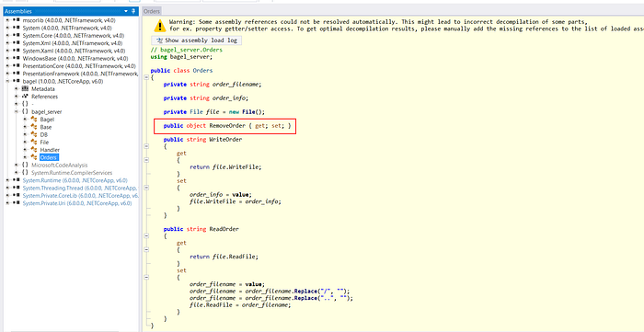Collapse the WriteOrder set accessor fold
The width and height of the screenshot is (644, 332).
tap(146, 188)
